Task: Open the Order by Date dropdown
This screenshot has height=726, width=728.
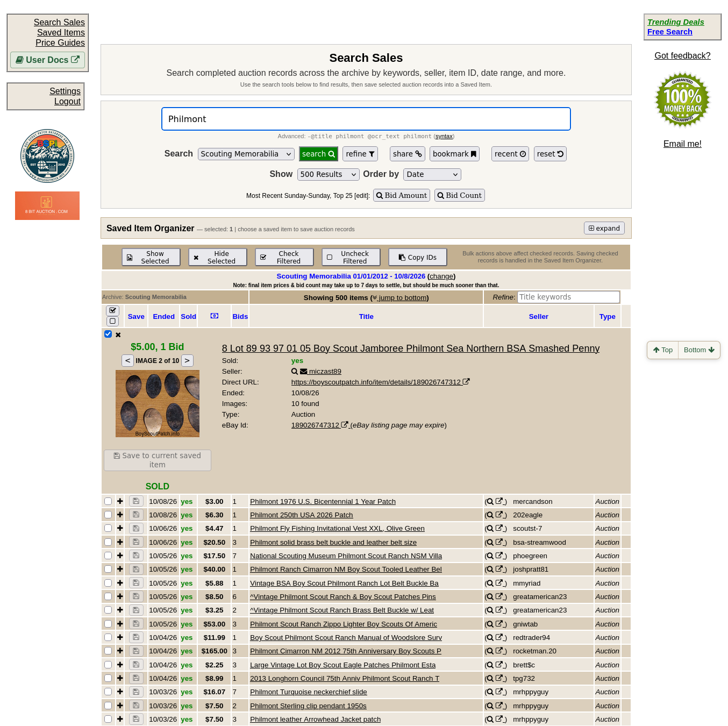Action: [432, 174]
